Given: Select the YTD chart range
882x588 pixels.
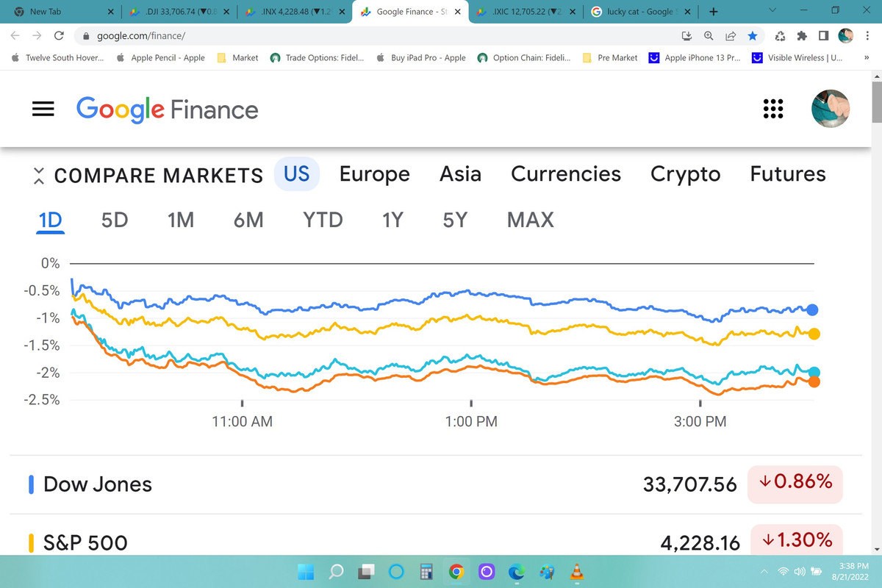Looking at the screenshot, I should 323,220.
